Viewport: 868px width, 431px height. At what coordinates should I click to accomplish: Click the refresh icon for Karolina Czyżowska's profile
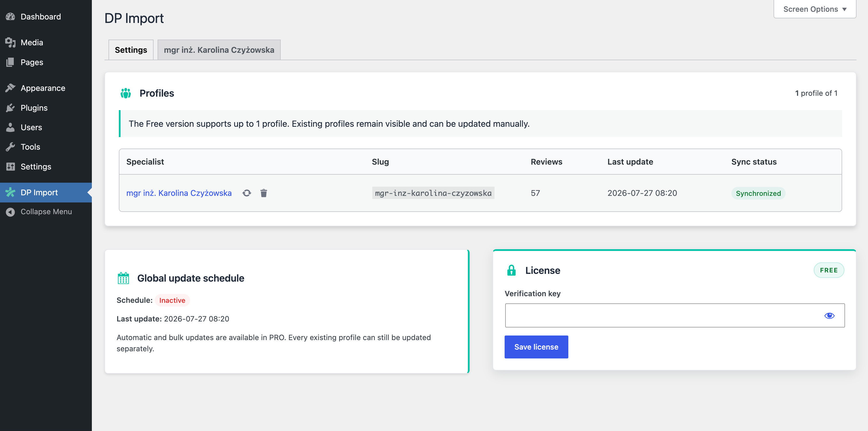click(x=247, y=193)
